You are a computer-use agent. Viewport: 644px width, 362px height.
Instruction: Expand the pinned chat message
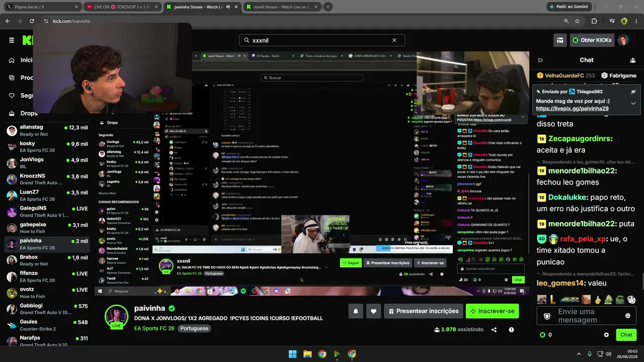click(633, 104)
